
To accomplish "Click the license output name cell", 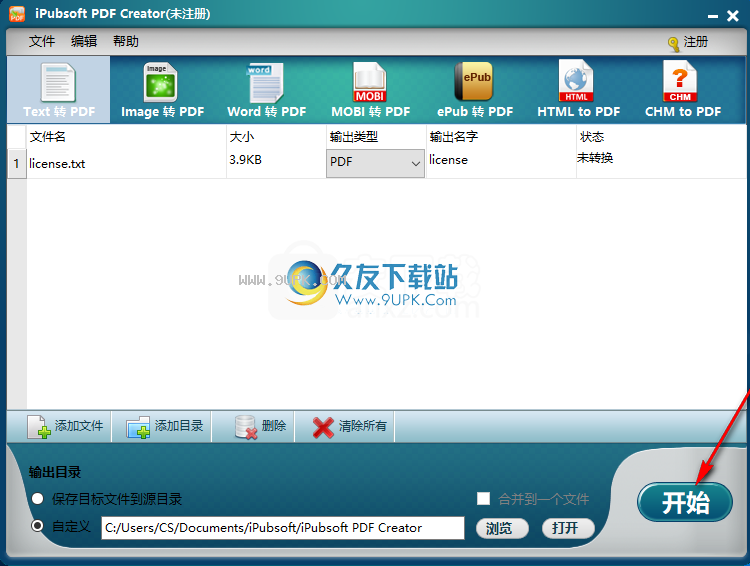I will [501, 163].
